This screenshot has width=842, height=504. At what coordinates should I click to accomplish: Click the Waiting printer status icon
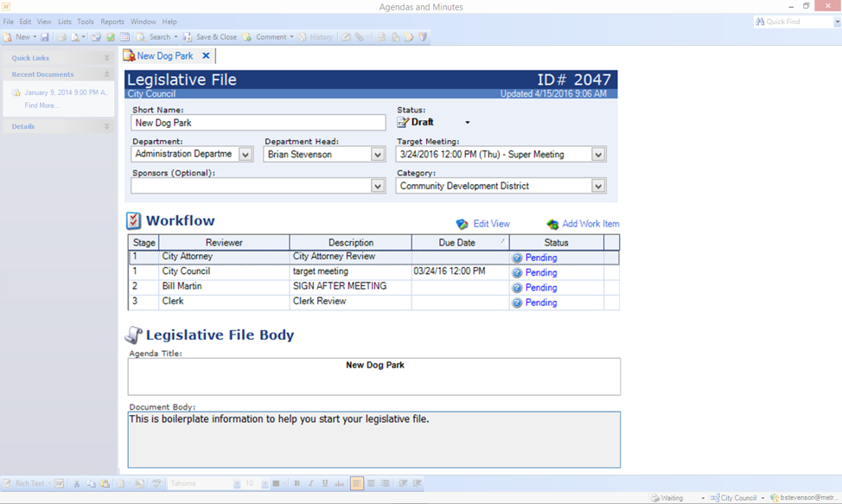(x=654, y=498)
